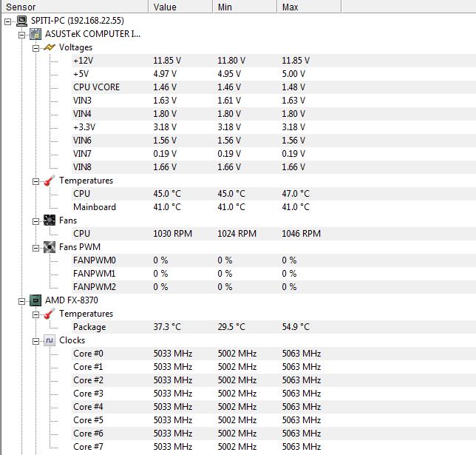
Task: Select the Core #0 clock row
Action: 273,354
